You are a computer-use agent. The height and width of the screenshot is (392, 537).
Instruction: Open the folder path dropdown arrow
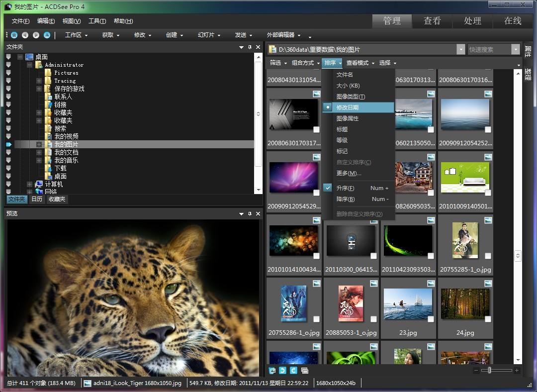[460, 49]
